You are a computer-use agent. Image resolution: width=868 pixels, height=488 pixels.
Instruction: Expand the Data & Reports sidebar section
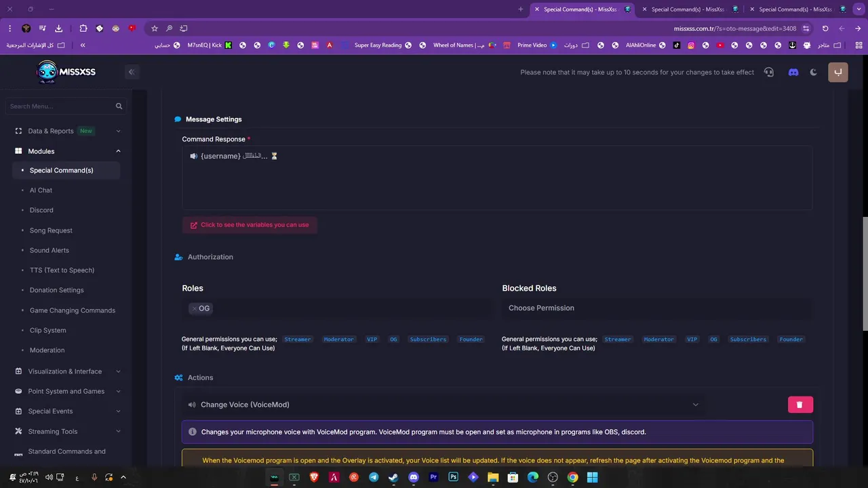pos(67,131)
